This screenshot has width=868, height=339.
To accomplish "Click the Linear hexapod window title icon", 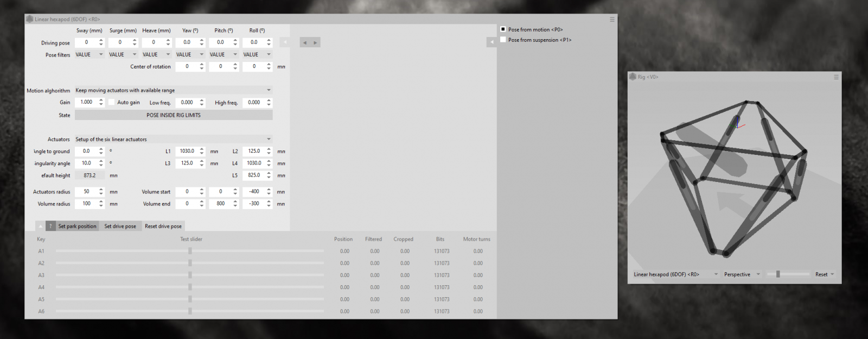I will (30, 19).
